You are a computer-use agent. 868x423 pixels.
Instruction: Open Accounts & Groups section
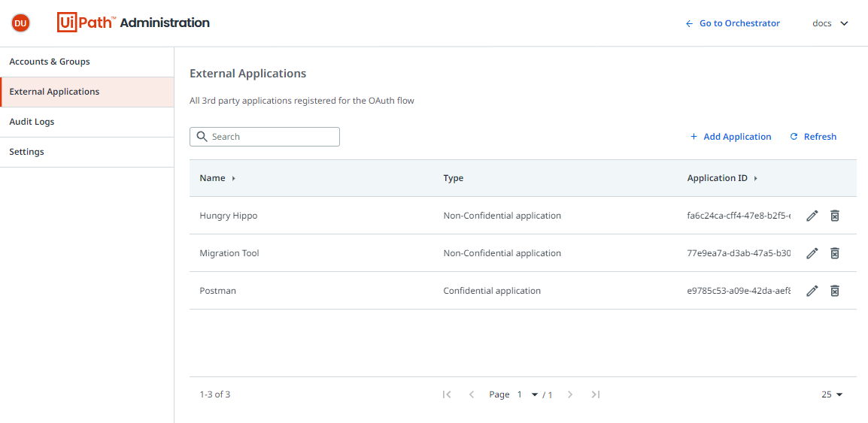pos(87,62)
